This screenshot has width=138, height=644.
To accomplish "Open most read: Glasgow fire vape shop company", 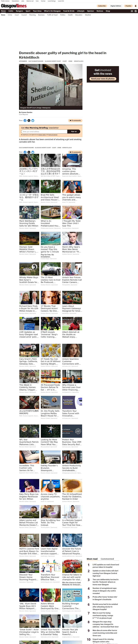I will point(106,624).
